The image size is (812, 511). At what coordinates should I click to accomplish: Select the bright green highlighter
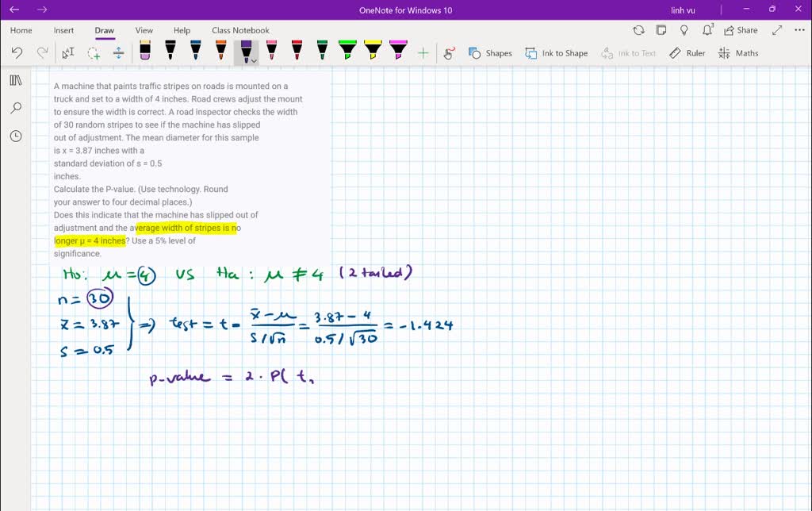click(347, 50)
